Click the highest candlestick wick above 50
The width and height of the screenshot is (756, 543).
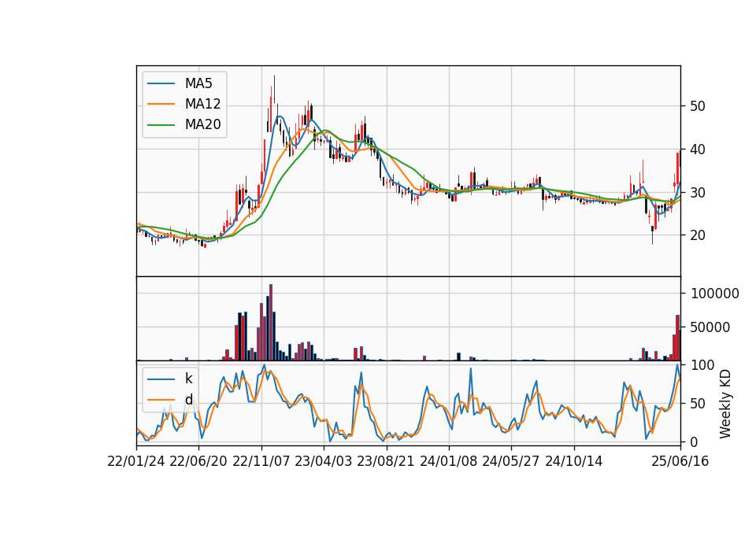click(x=274, y=90)
